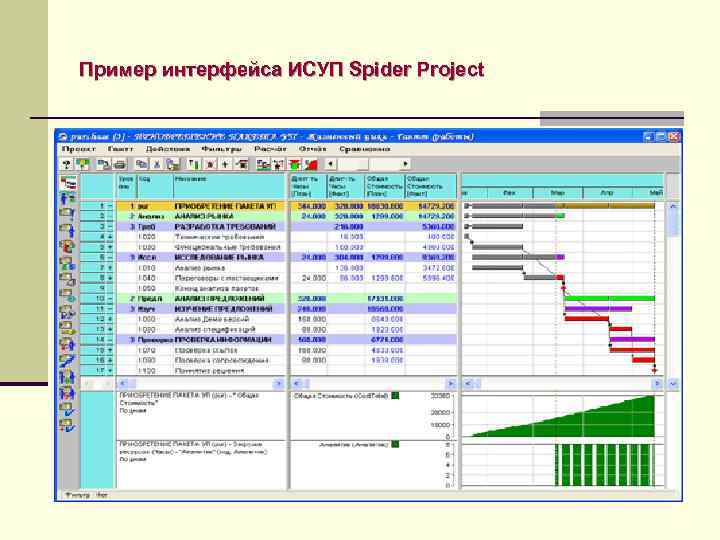Collapse row 3 РАЗРАБОТКА ТРЕБОВАНИЙ
Screen dimensions: 720x540
(110, 227)
